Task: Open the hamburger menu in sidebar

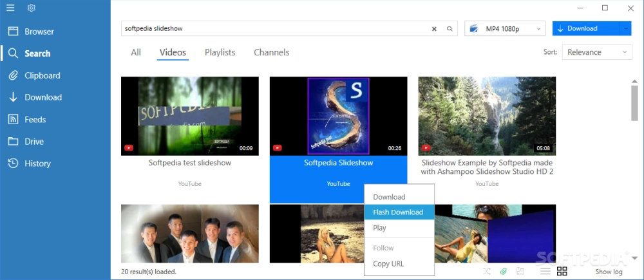Action: coord(10,8)
